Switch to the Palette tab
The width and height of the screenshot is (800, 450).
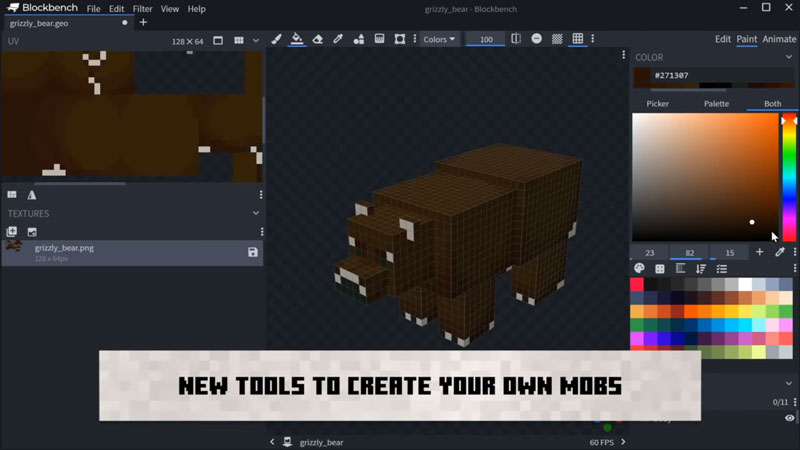[x=716, y=104]
